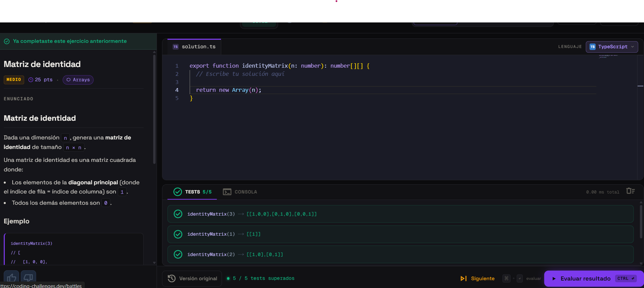This screenshot has height=288, width=644.
Task: Click the check icon of identityMatrix(3) test
Action: [178, 214]
